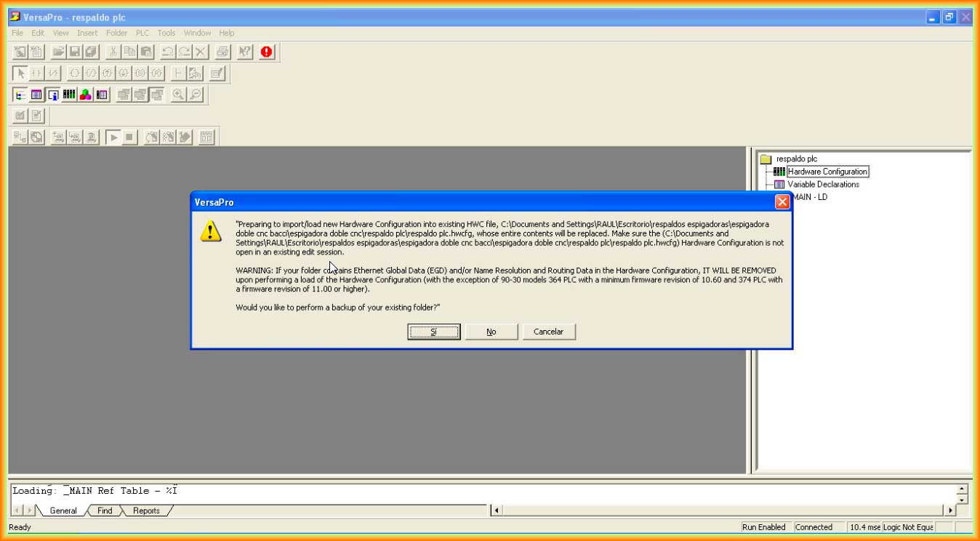Screen dimensions: 980x541
Task: Click the No button in the dialog
Action: (x=491, y=332)
